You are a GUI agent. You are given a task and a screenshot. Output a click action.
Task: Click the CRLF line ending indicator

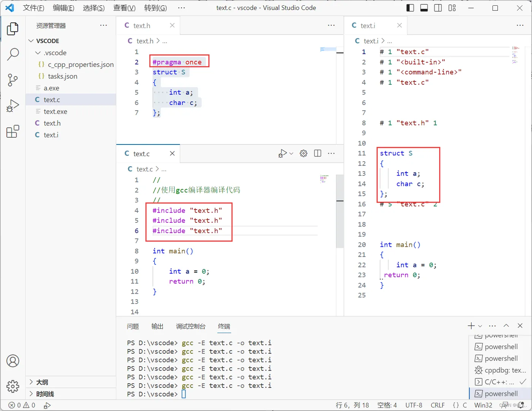tap(437, 405)
